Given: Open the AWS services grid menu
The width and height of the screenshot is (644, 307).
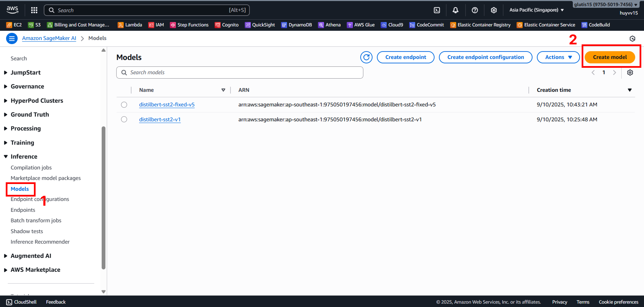Looking at the screenshot, I should click(34, 10).
